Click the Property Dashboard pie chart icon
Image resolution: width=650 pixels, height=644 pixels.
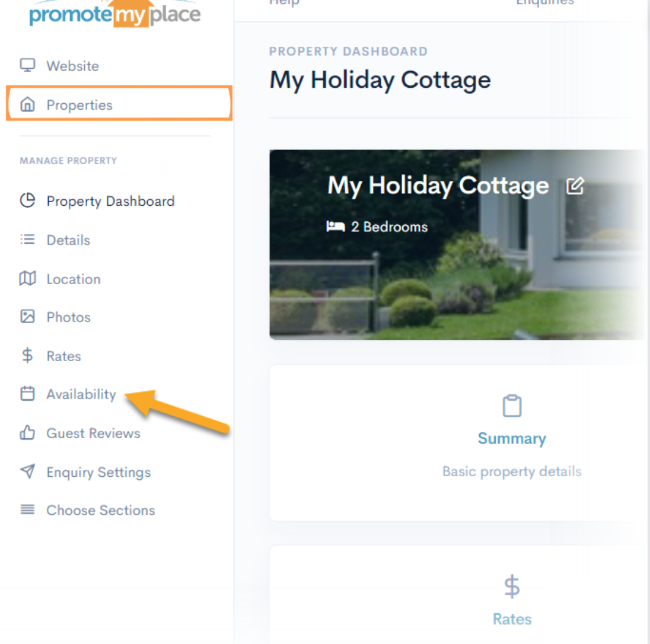(27, 200)
